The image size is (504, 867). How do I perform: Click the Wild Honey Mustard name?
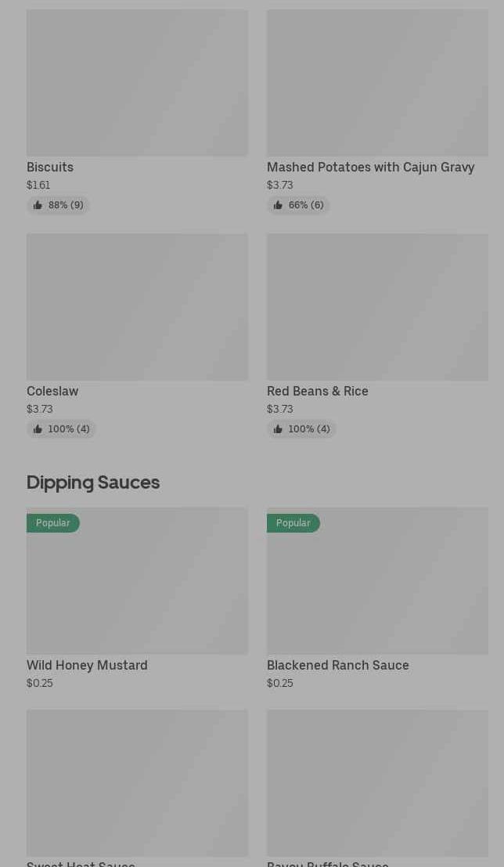pos(87,665)
